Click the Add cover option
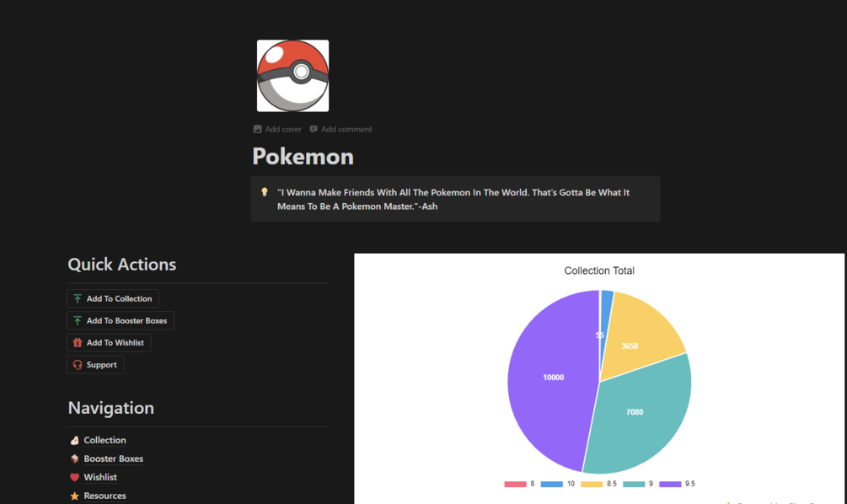 tap(277, 129)
